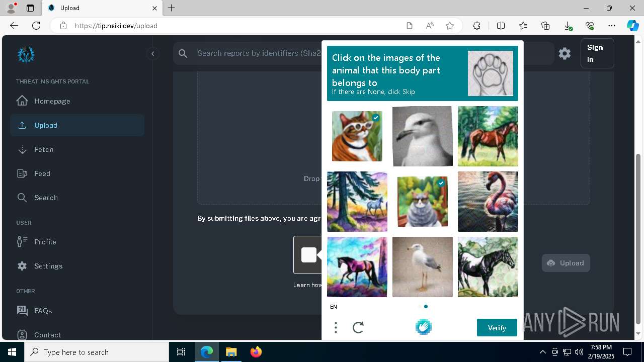
Task: Click the greyed-out Upload button
Action: point(566,263)
